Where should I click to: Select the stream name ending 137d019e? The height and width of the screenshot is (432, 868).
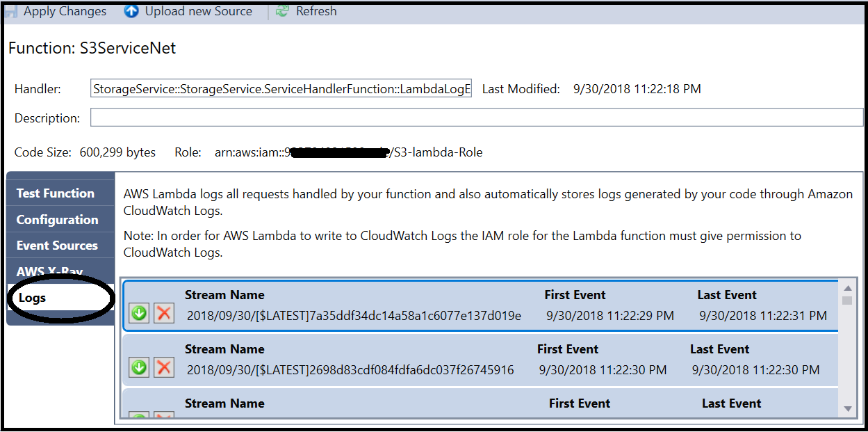[354, 316]
